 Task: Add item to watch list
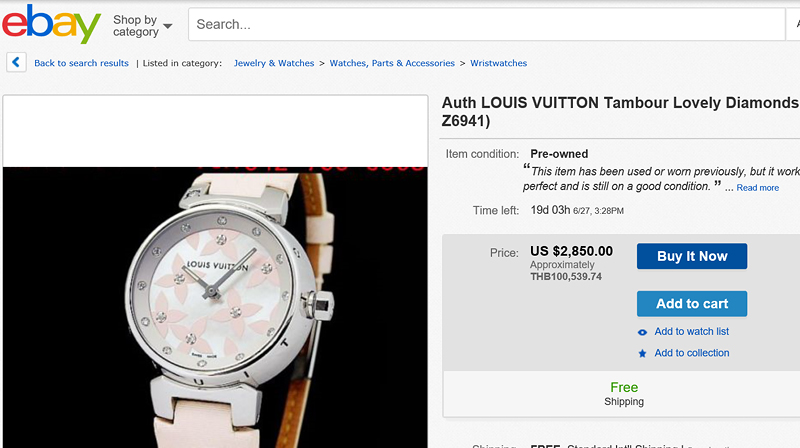[691, 332]
